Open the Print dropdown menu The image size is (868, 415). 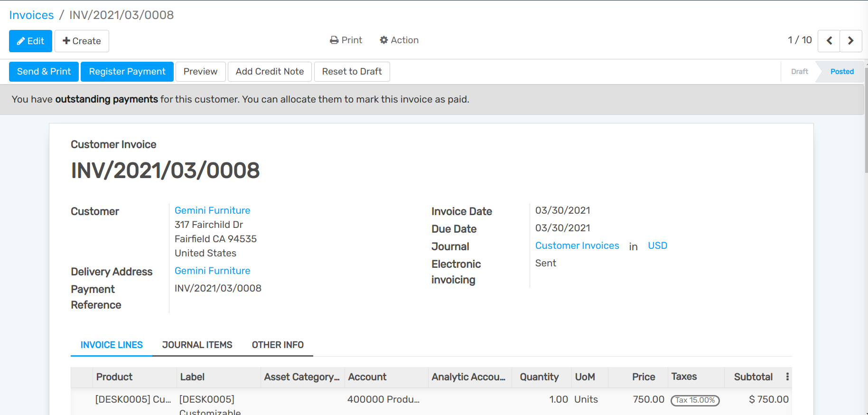[346, 40]
